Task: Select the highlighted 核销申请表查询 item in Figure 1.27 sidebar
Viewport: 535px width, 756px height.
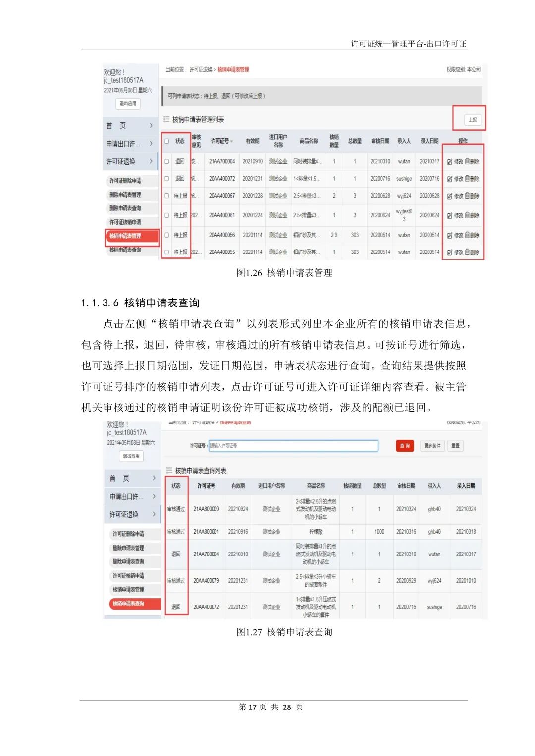Action: pos(135,604)
